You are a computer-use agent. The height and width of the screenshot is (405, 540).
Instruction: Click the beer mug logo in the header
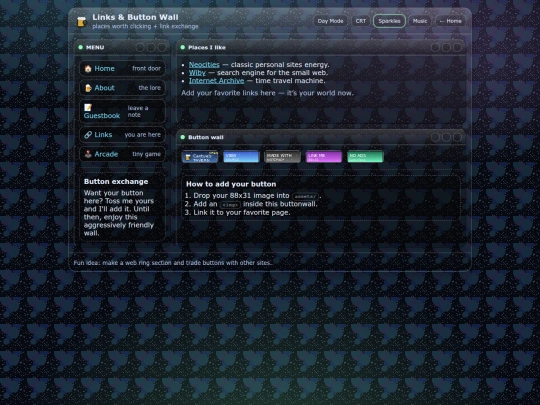(82, 21)
